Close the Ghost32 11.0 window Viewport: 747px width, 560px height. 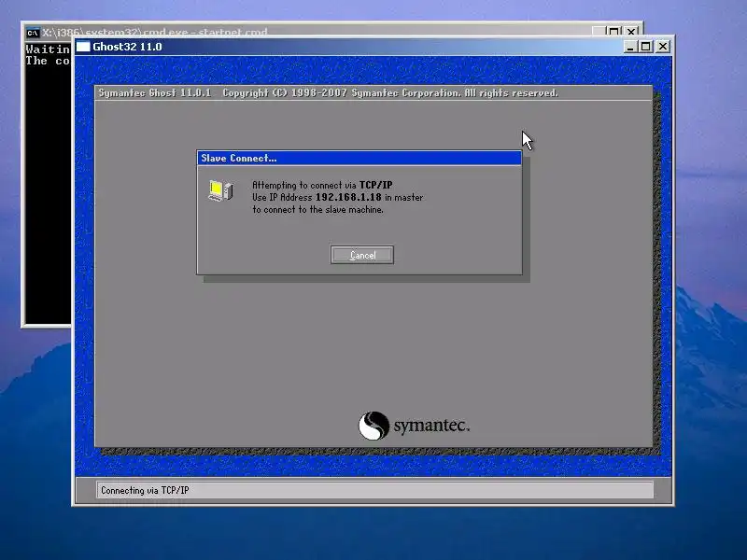point(663,47)
